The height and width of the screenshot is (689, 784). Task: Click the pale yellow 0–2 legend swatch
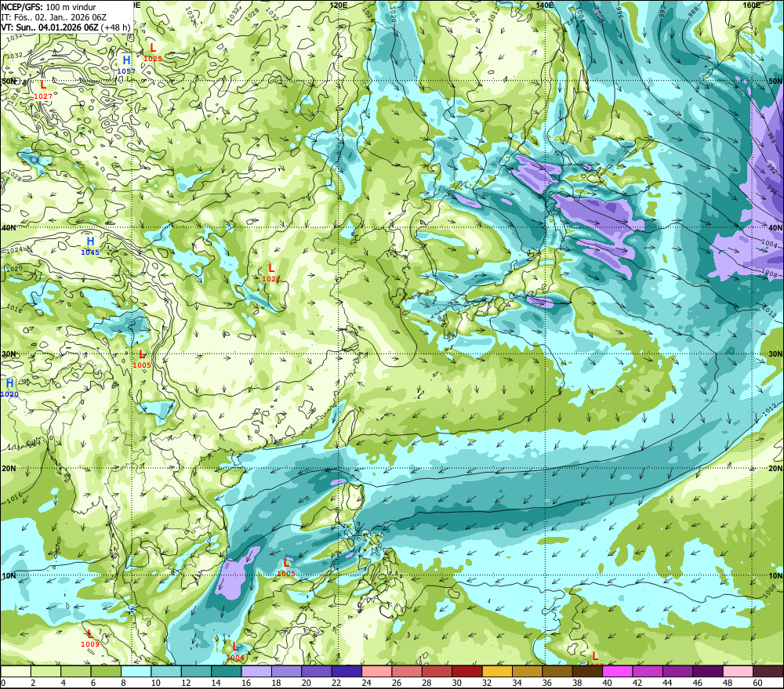point(16,671)
